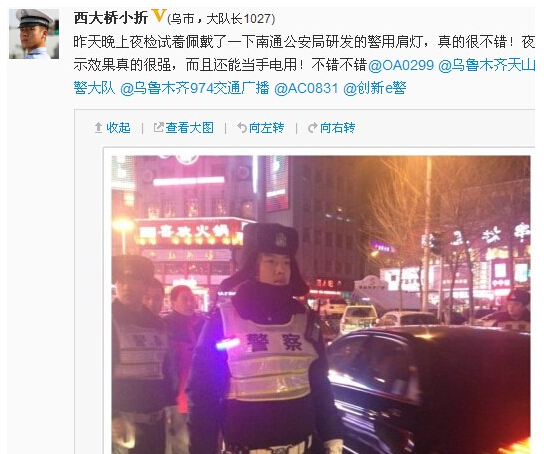Click the view large image icon
Image resolution: width=544 pixels, height=454 pixels.
[159, 127]
